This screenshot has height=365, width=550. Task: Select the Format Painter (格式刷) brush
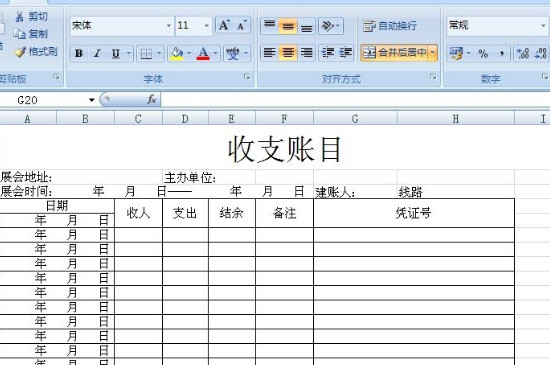20,52
